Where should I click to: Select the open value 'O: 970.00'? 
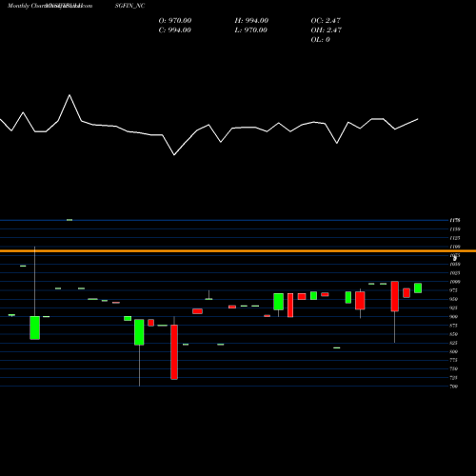175,21
